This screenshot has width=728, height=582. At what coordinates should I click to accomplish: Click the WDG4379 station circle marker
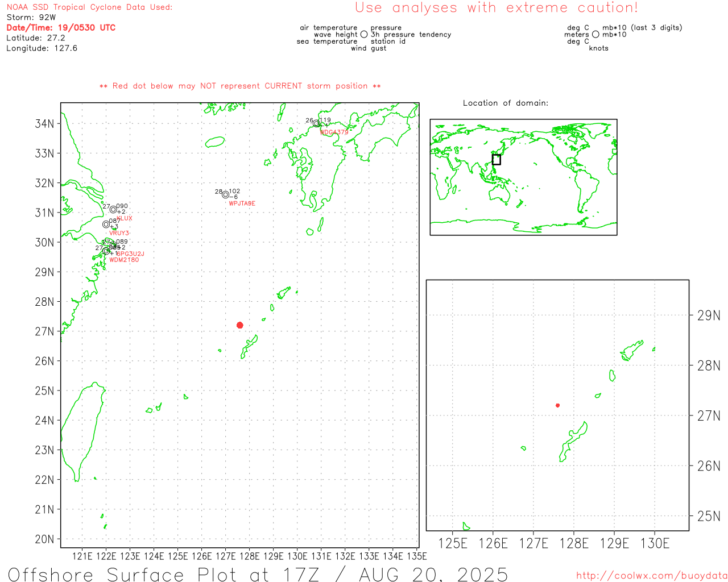click(x=317, y=124)
